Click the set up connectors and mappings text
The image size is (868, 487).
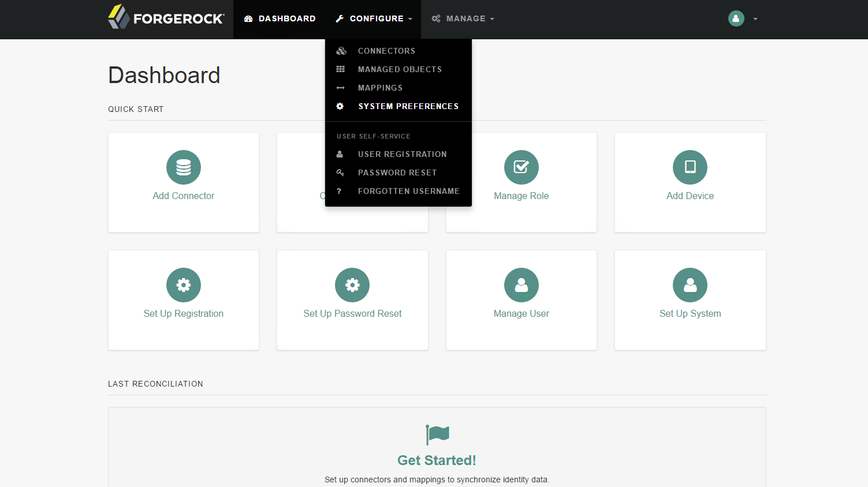[x=437, y=479]
